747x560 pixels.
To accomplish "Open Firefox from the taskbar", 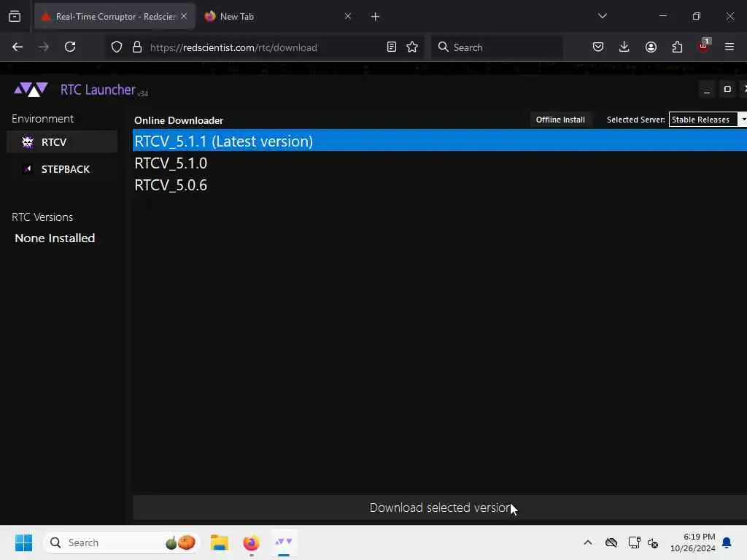I will 251,542.
